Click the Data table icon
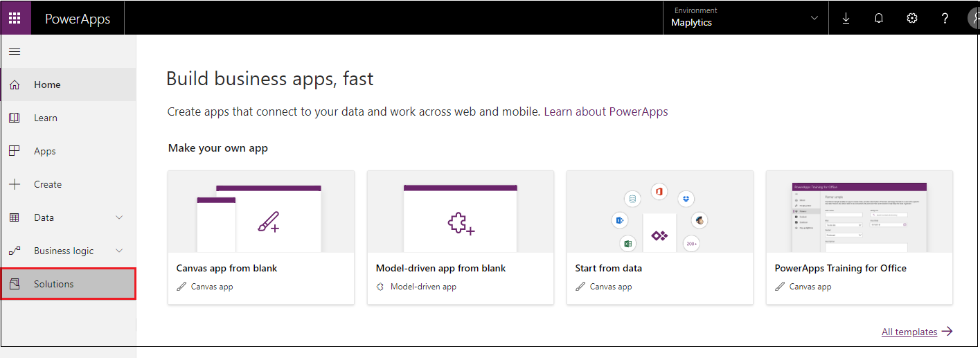 (15, 217)
